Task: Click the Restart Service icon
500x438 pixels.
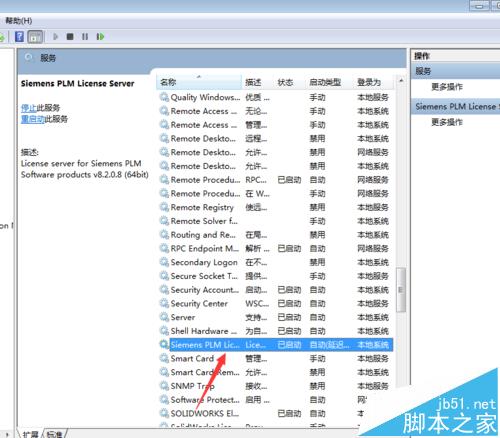Action: [x=100, y=36]
